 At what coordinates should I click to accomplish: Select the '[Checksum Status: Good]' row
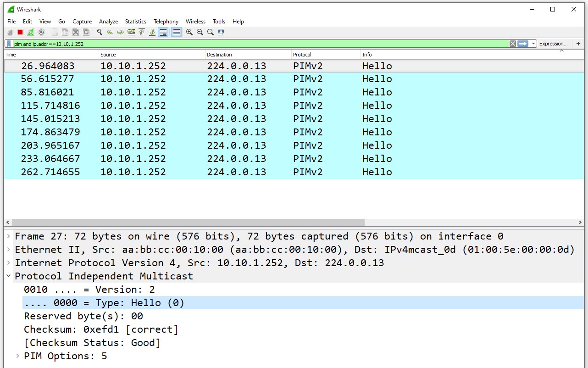(303, 343)
